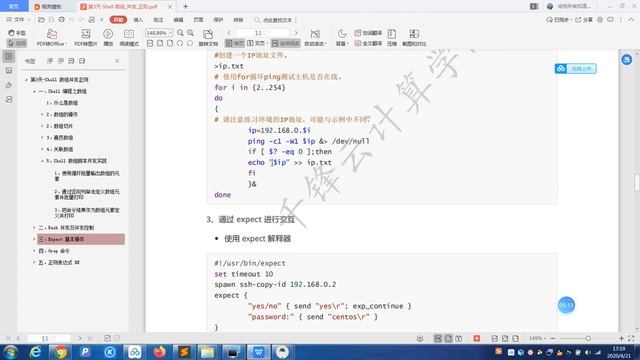Open a new tab with plus button

click(x=185, y=7)
